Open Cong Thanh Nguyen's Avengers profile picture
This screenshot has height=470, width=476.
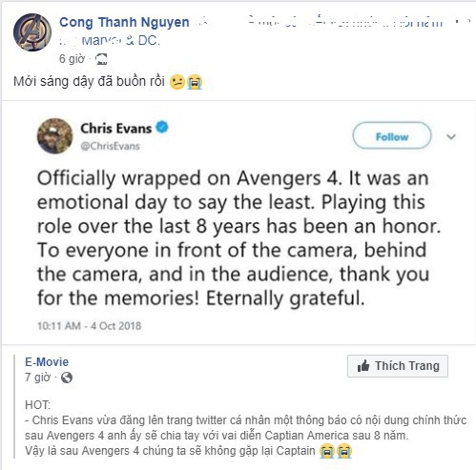(x=32, y=32)
